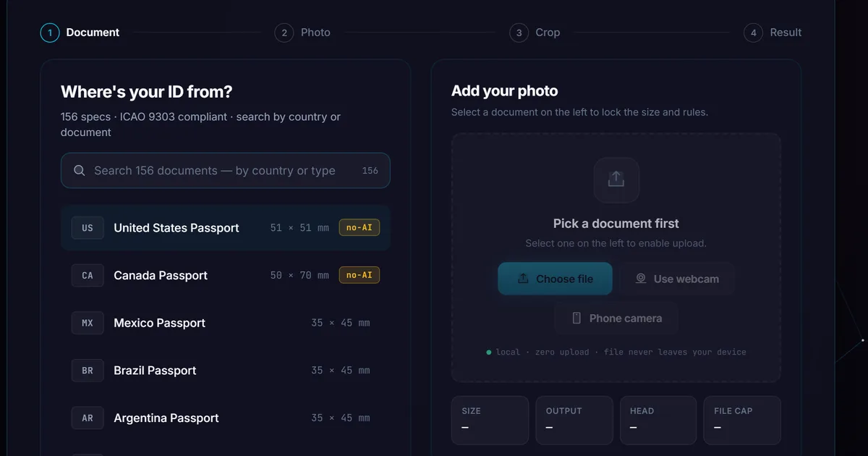This screenshot has height=456, width=868.
Task: Click the CA country code badge
Action: coord(88,276)
